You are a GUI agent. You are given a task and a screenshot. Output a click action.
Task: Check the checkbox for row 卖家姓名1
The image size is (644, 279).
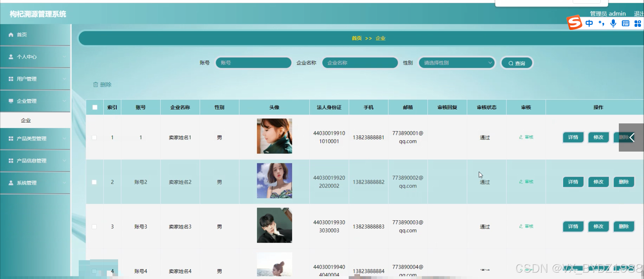[94, 137]
